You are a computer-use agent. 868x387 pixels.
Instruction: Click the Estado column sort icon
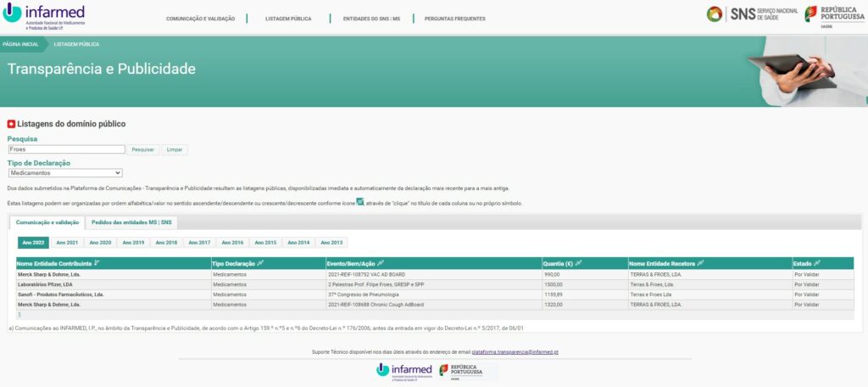[818, 263]
